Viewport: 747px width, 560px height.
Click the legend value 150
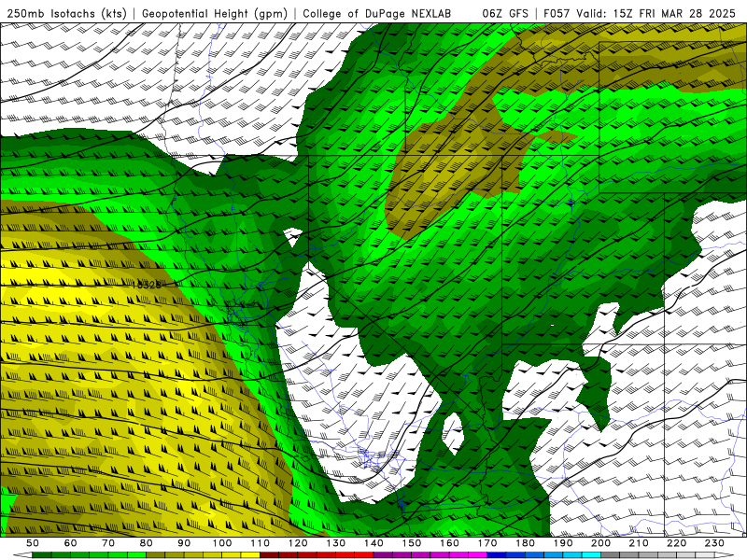click(411, 543)
